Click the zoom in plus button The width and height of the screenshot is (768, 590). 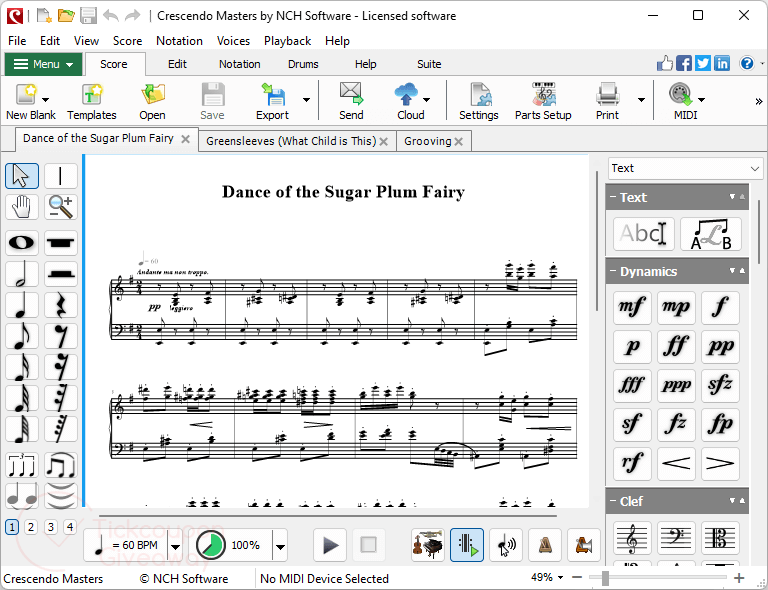click(x=739, y=578)
